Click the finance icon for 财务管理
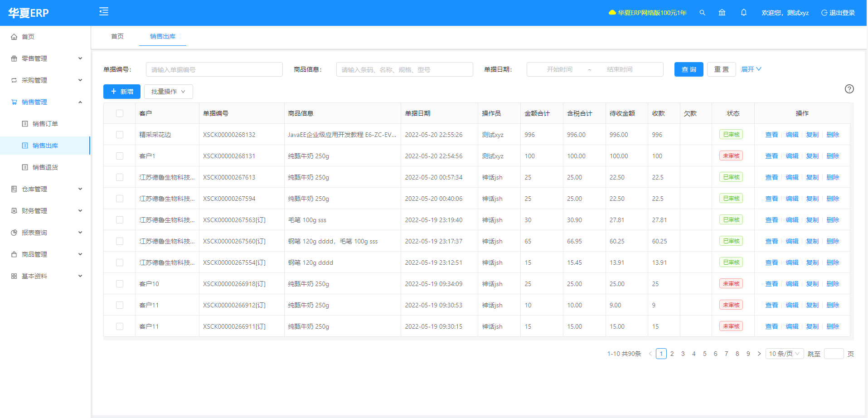The height and width of the screenshot is (418, 868). (x=14, y=211)
